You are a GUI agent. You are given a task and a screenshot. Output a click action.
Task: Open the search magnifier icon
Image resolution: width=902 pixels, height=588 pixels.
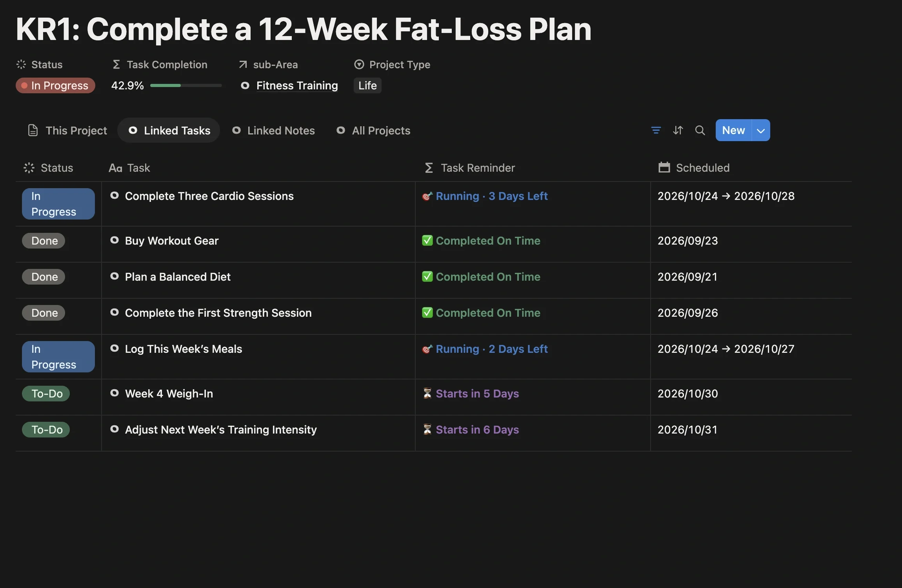pos(700,130)
